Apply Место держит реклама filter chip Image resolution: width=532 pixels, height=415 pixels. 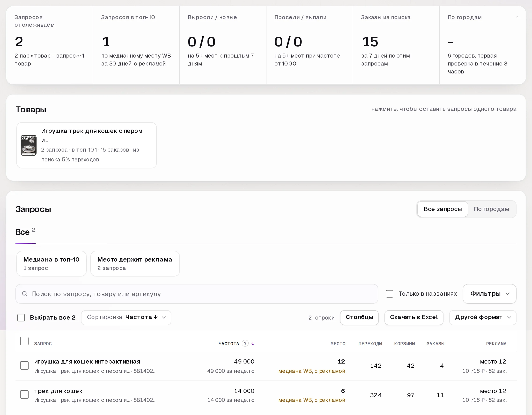[135, 264]
